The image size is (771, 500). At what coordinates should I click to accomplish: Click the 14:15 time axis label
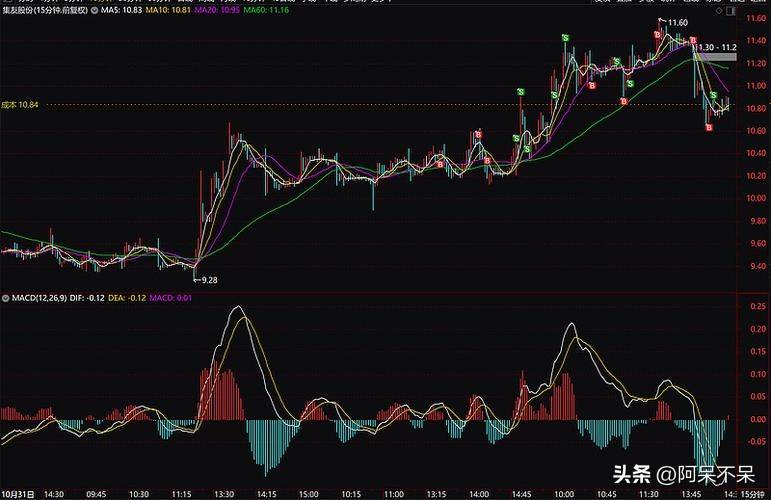[267, 494]
